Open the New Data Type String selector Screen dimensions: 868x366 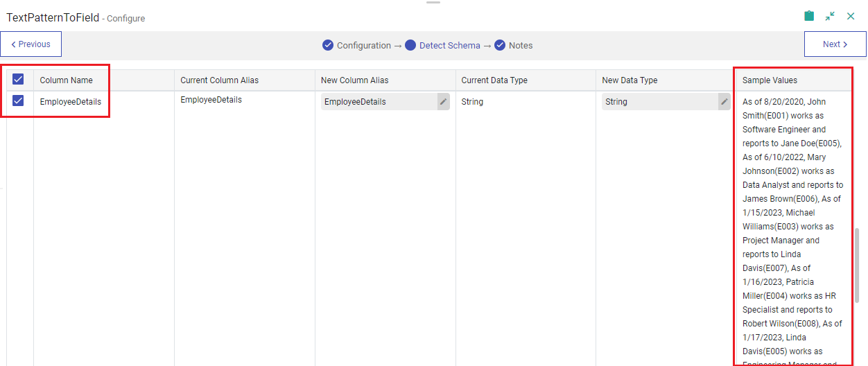click(x=659, y=102)
